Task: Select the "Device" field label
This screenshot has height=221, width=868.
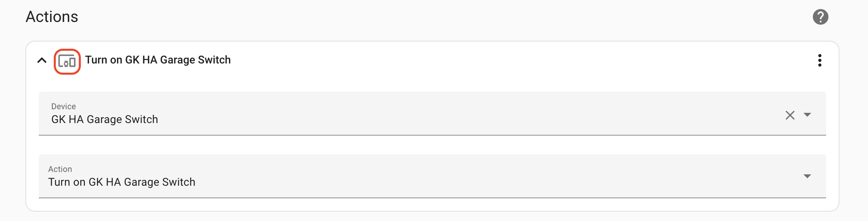Action: (x=63, y=106)
